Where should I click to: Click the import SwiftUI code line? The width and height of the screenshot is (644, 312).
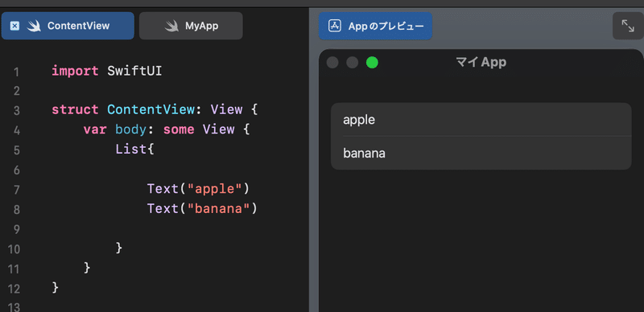pos(107,71)
